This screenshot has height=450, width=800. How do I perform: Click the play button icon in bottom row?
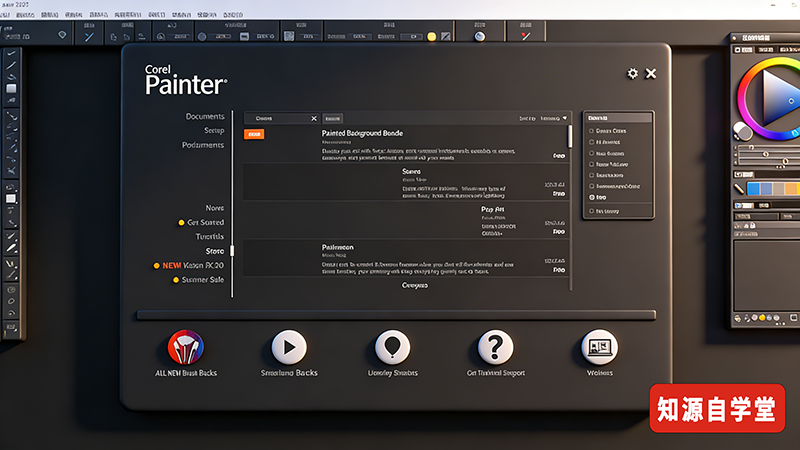[289, 348]
